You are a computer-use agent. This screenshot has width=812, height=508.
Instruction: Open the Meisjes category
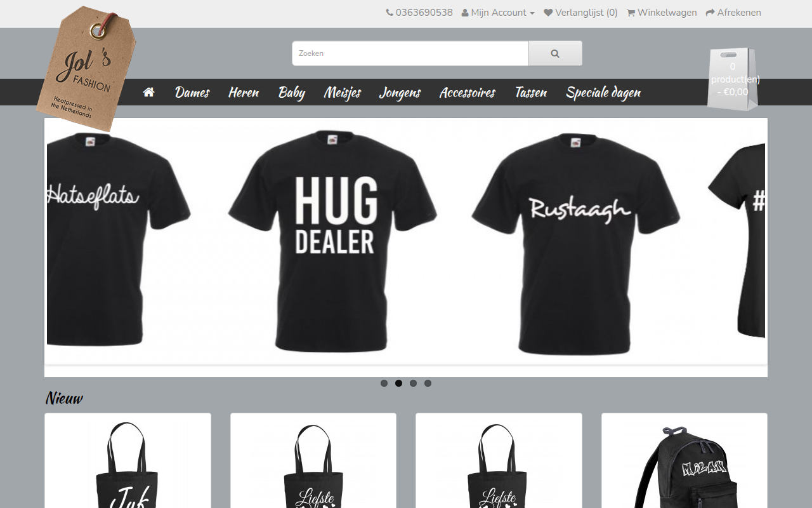click(x=343, y=93)
